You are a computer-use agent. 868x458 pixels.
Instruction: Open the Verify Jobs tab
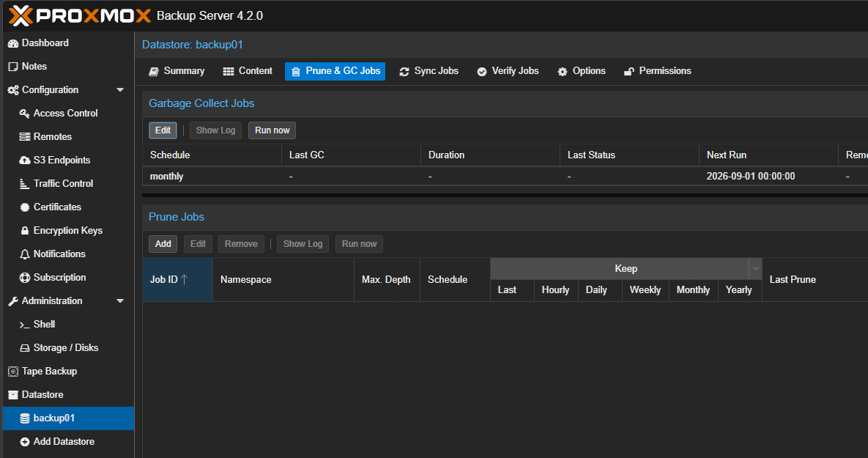point(508,71)
